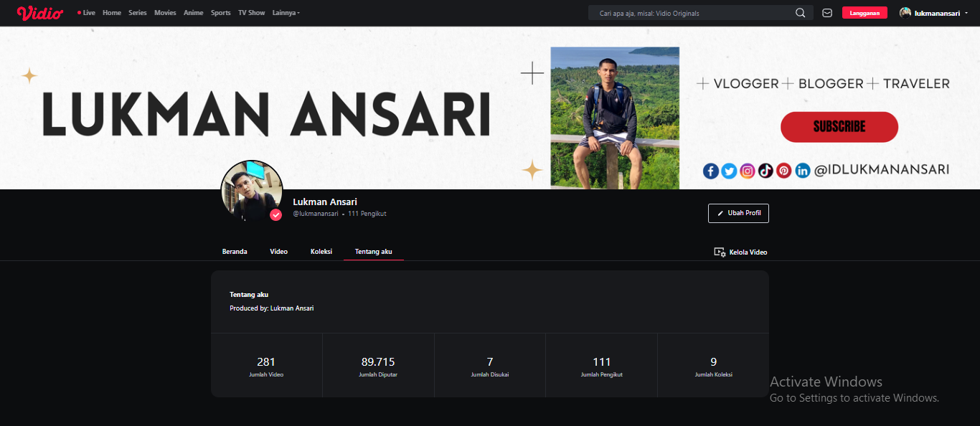Click the Lukman Ansari profile name
The image size is (980, 426).
(325, 202)
